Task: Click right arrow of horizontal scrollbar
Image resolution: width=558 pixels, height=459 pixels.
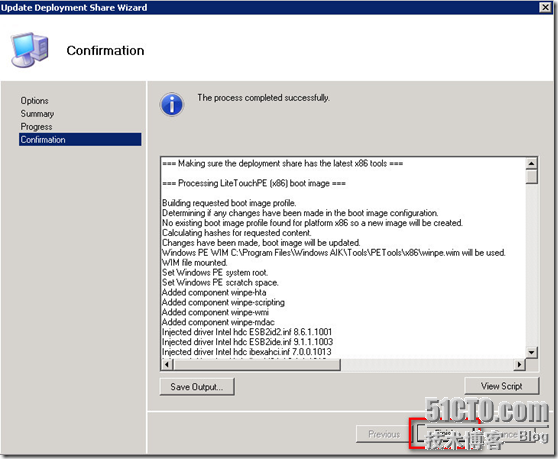Action: [520, 364]
